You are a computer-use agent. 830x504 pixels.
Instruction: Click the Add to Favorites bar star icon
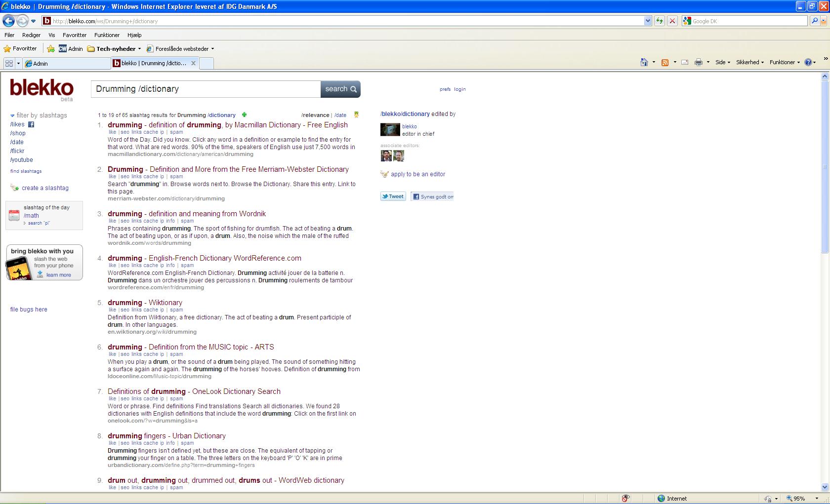click(51, 48)
